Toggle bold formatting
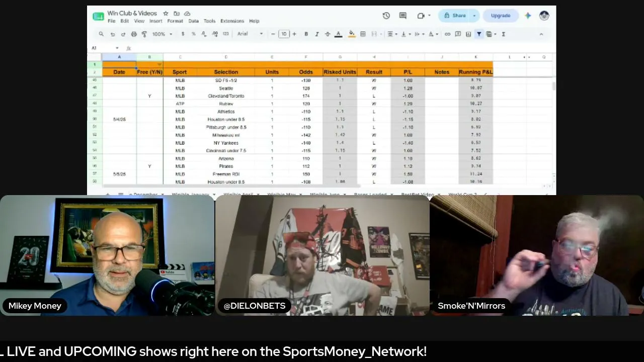This screenshot has width=644, height=362. [x=306, y=34]
